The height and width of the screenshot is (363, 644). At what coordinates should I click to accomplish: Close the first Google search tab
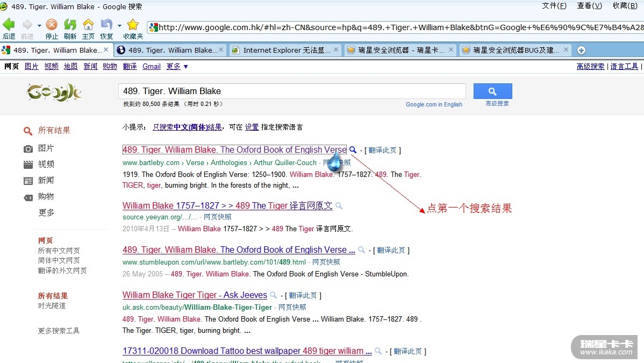[x=106, y=49]
